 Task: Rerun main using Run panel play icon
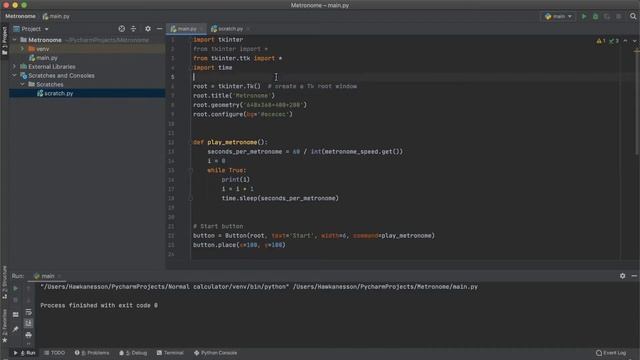(16, 289)
